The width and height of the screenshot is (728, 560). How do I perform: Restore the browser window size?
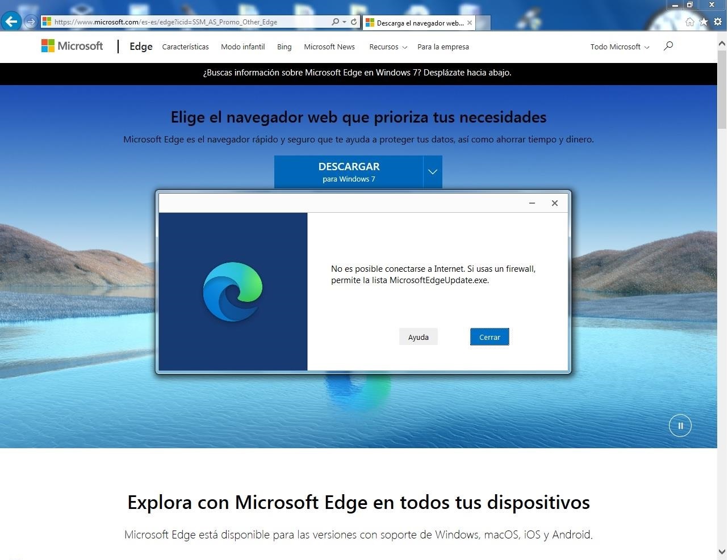click(690, 5)
